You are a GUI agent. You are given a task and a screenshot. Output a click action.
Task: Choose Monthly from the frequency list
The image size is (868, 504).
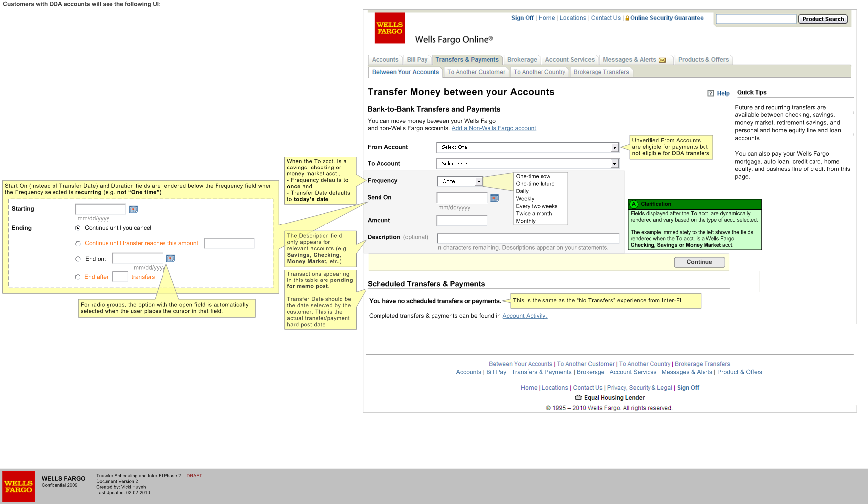(526, 221)
